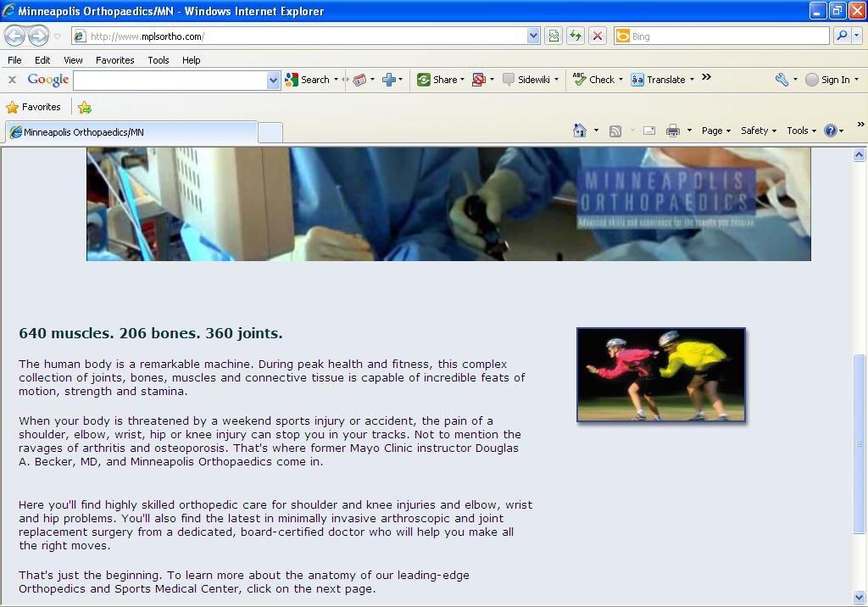Open the Favorites menu in menu bar

pyautogui.click(x=115, y=60)
